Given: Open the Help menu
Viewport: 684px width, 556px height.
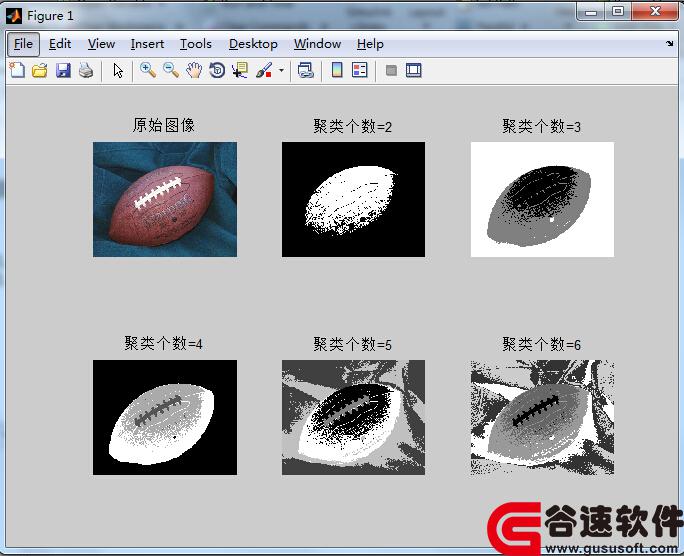Looking at the screenshot, I should (x=370, y=44).
